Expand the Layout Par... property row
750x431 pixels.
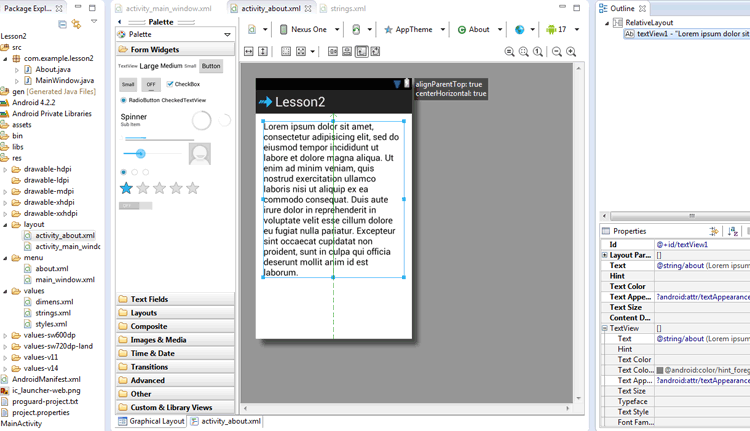point(605,255)
